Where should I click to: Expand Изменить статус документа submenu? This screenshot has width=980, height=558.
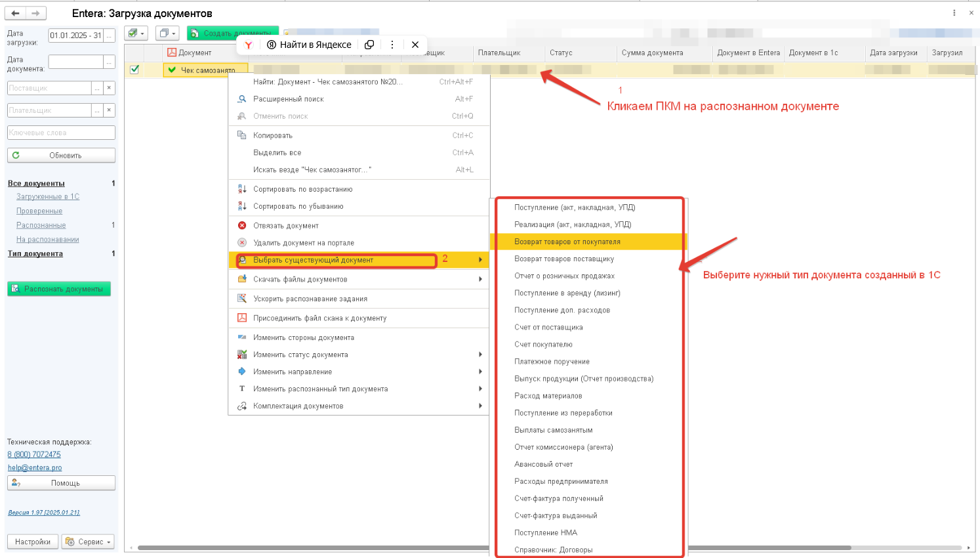(x=359, y=354)
